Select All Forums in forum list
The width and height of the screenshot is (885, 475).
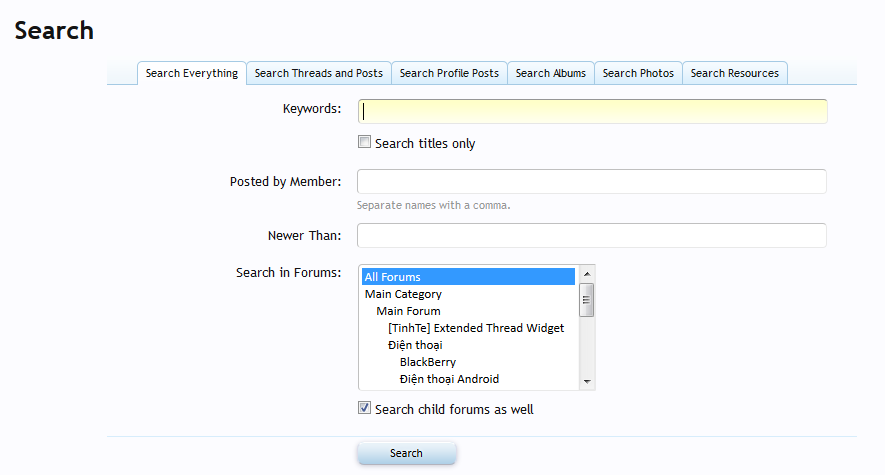coord(468,277)
